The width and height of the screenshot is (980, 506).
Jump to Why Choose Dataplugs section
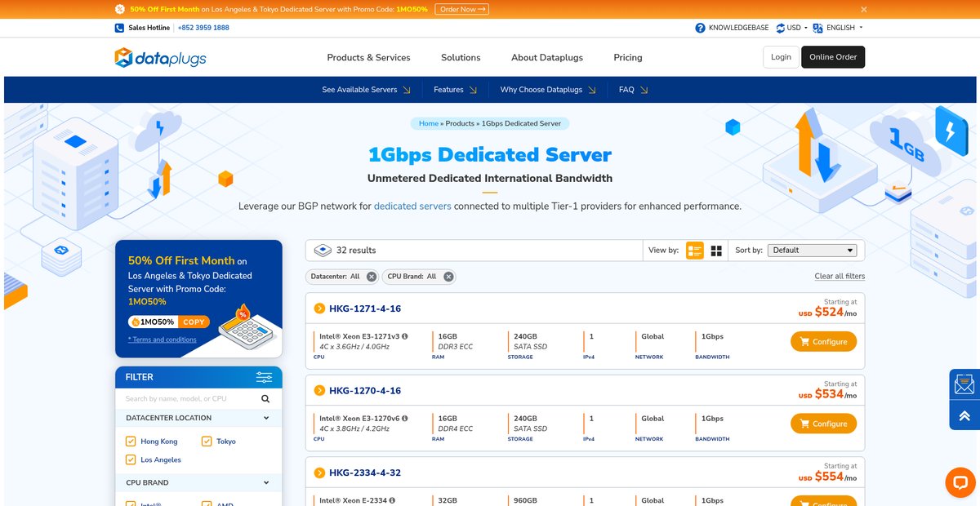(548, 90)
